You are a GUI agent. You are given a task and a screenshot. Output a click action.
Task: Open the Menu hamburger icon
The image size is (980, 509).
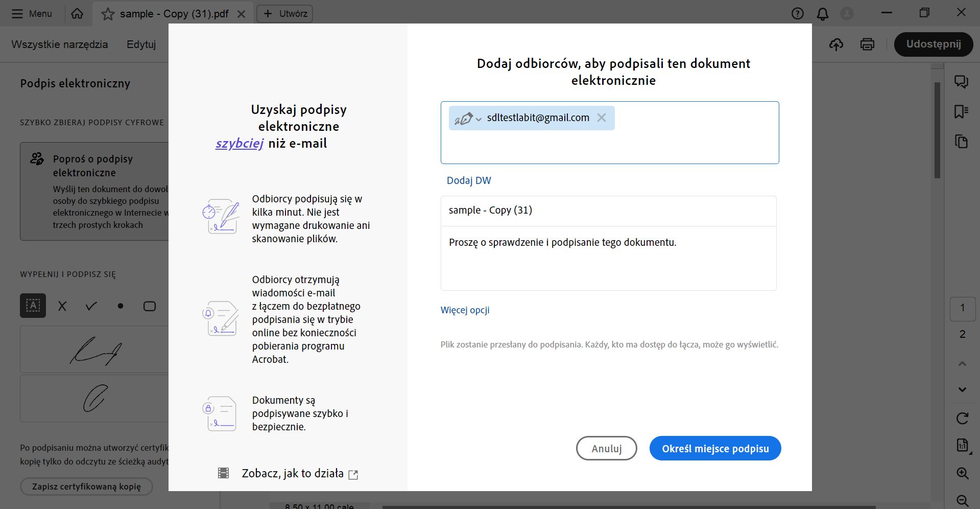17,14
